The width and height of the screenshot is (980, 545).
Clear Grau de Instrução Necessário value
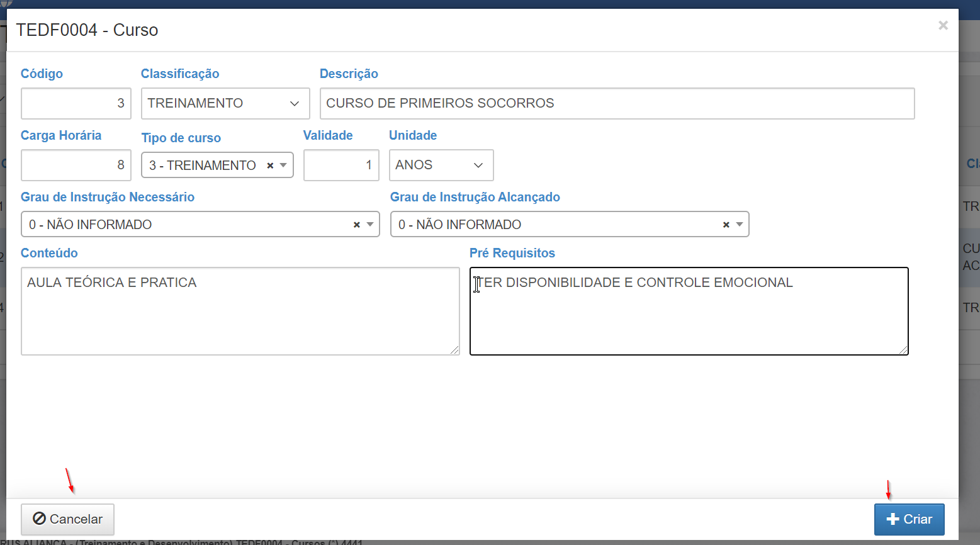pyautogui.click(x=356, y=225)
